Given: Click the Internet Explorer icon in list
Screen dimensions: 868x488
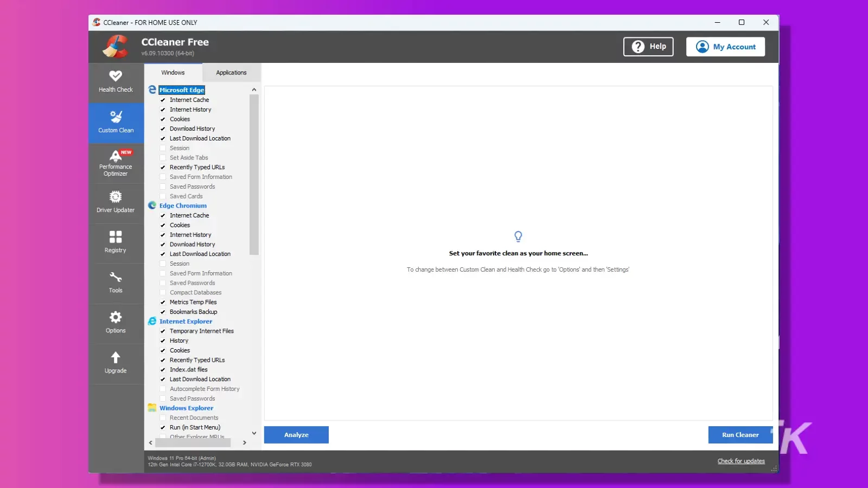Looking at the screenshot, I should click(x=152, y=321).
